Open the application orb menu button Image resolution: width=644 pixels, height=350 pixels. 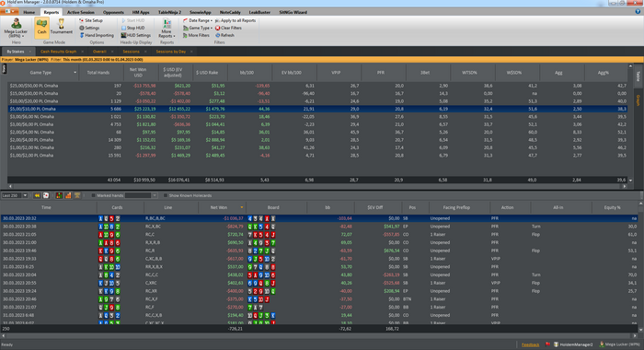coord(9,12)
